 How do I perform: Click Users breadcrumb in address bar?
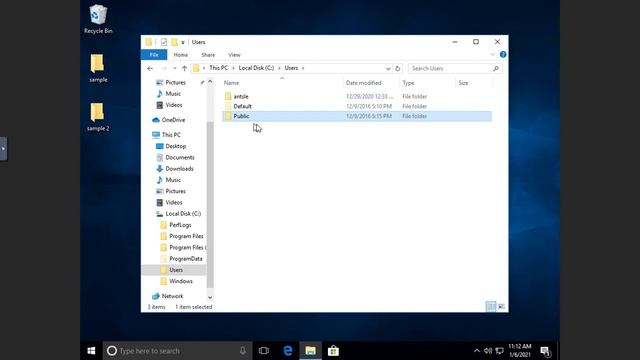[291, 68]
